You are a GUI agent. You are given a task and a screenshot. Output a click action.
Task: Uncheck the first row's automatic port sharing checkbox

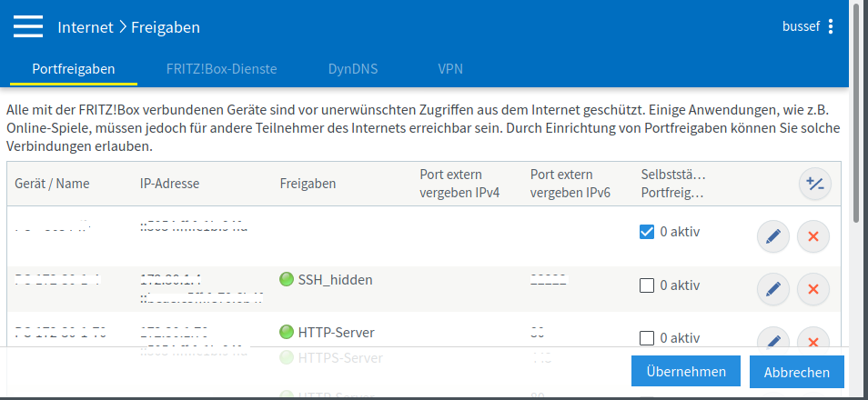647,232
